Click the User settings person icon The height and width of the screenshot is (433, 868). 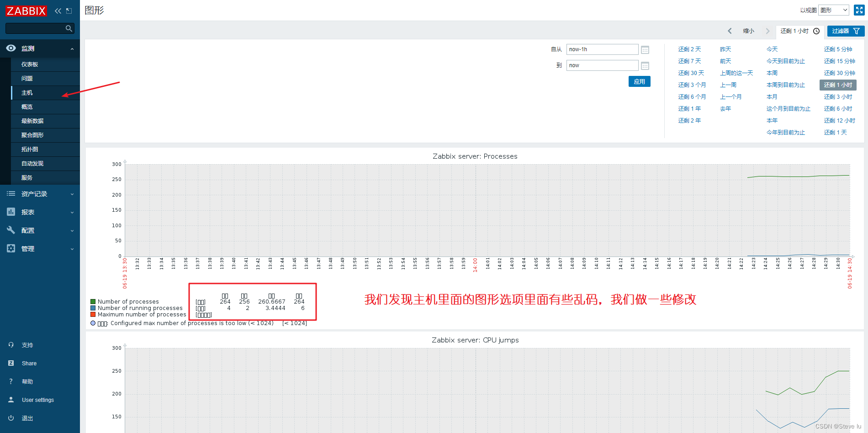(x=11, y=400)
